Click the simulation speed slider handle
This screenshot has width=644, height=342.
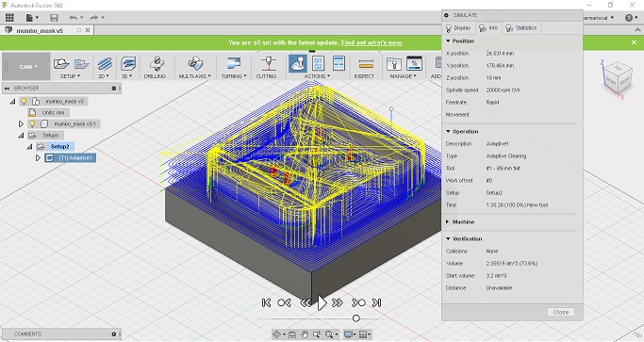pos(356,318)
